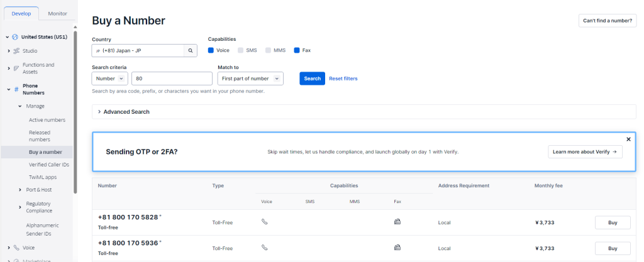Click the Reset filters link
Viewport: 644px width, 262px height.
click(x=343, y=79)
